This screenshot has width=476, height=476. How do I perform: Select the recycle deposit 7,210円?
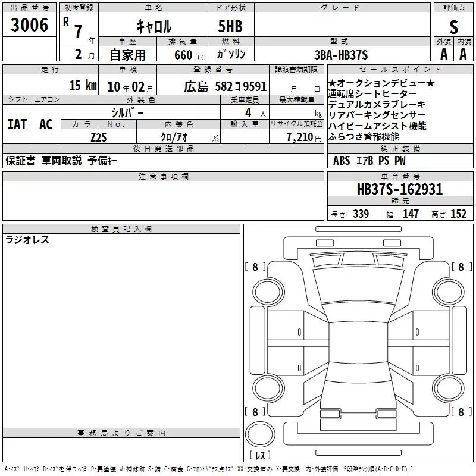pos(304,137)
